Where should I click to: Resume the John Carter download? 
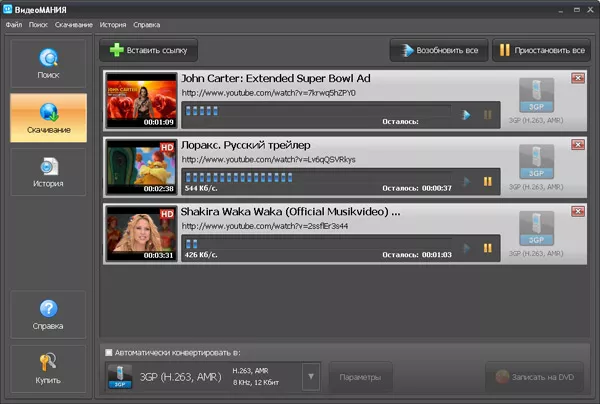[x=466, y=114]
